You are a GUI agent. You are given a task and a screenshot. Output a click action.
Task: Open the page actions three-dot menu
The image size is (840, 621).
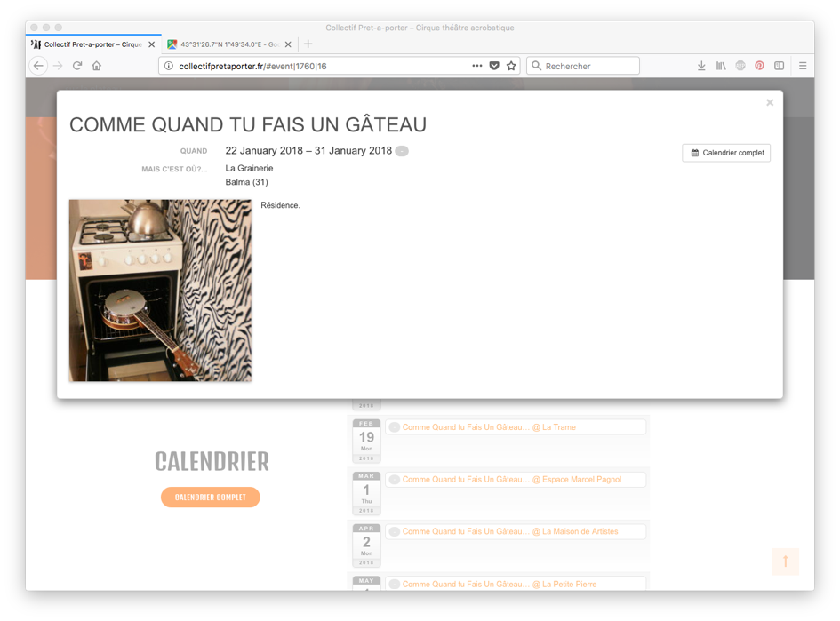(x=476, y=66)
